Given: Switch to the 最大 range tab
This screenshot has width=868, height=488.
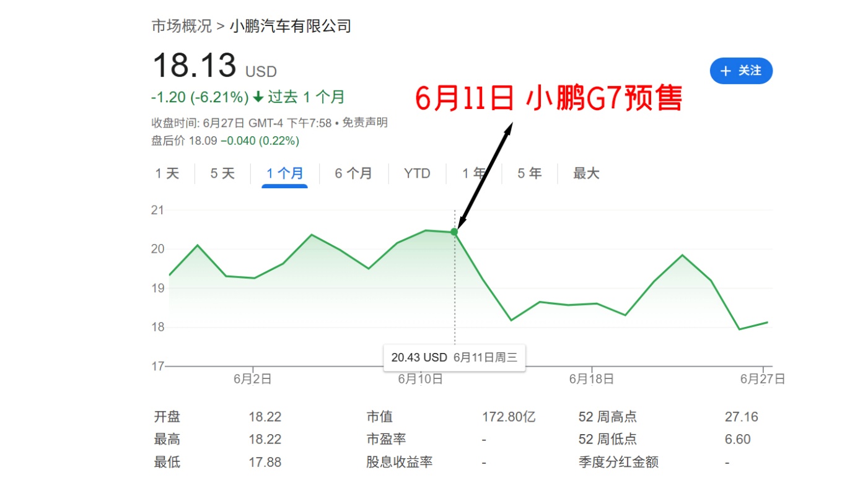Looking at the screenshot, I should (586, 173).
